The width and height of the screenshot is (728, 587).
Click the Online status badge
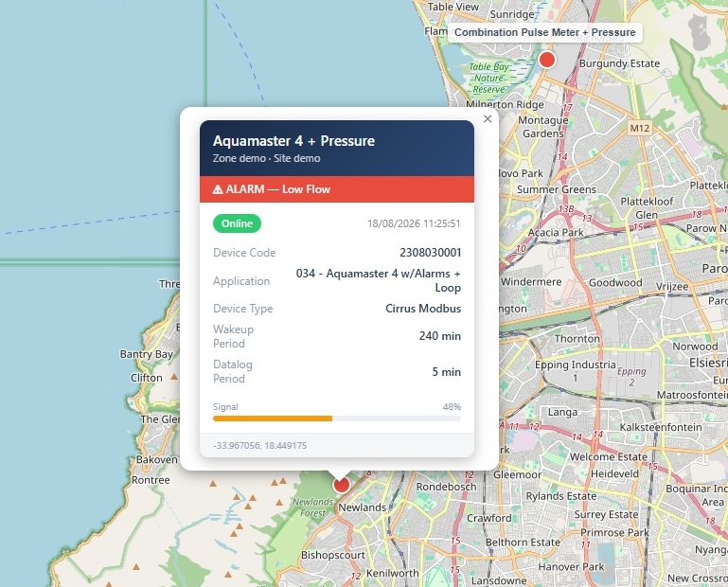pos(238,223)
